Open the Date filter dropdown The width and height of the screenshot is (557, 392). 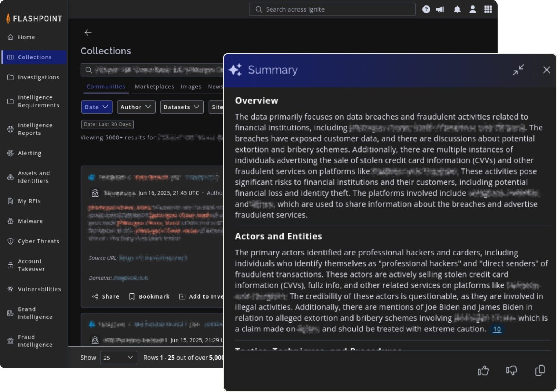[96, 107]
